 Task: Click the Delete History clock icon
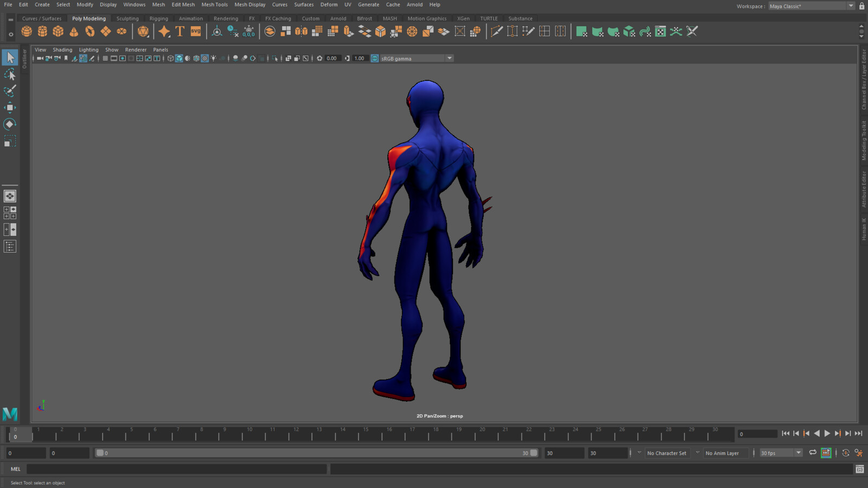point(233,31)
